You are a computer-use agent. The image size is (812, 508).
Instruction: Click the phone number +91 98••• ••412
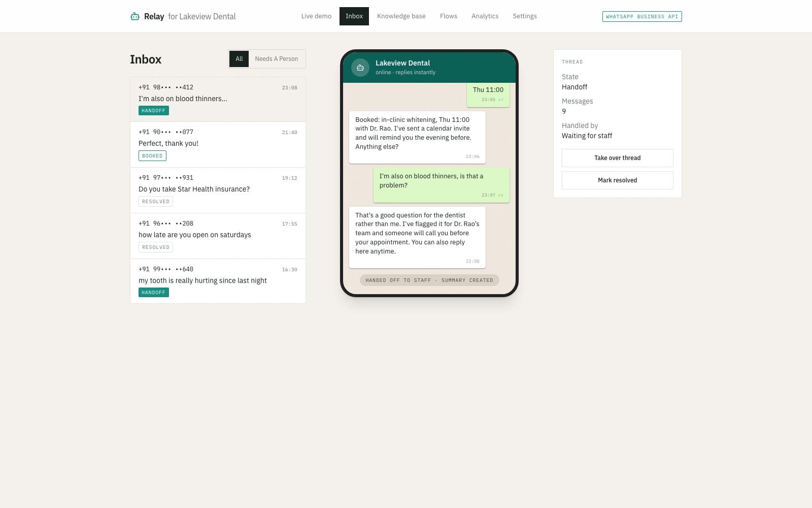[x=166, y=87]
